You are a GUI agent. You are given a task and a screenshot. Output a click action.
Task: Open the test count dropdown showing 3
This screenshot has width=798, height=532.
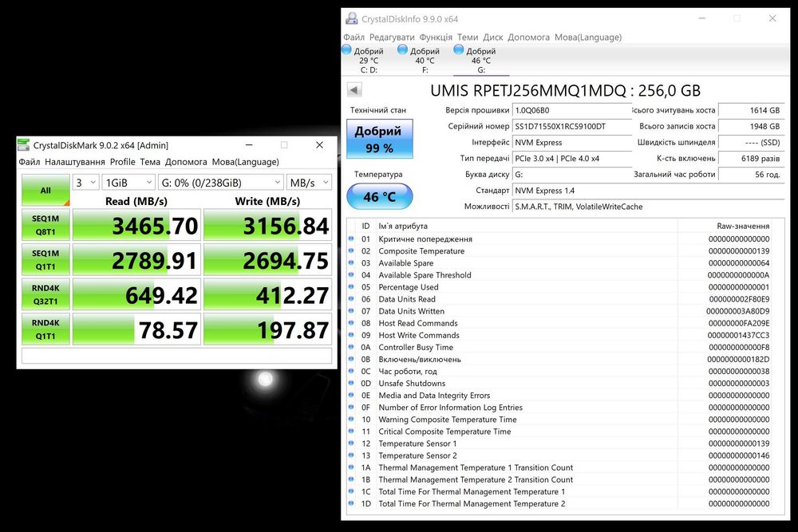pyautogui.click(x=85, y=183)
